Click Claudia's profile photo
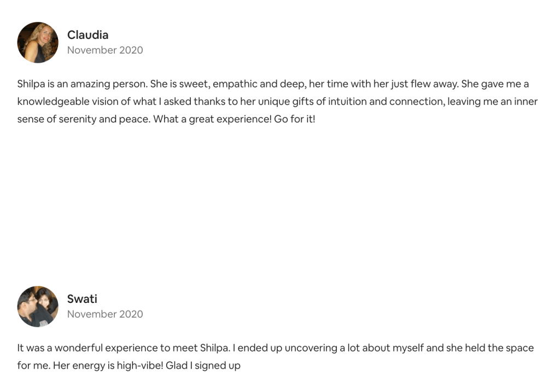 click(x=38, y=43)
